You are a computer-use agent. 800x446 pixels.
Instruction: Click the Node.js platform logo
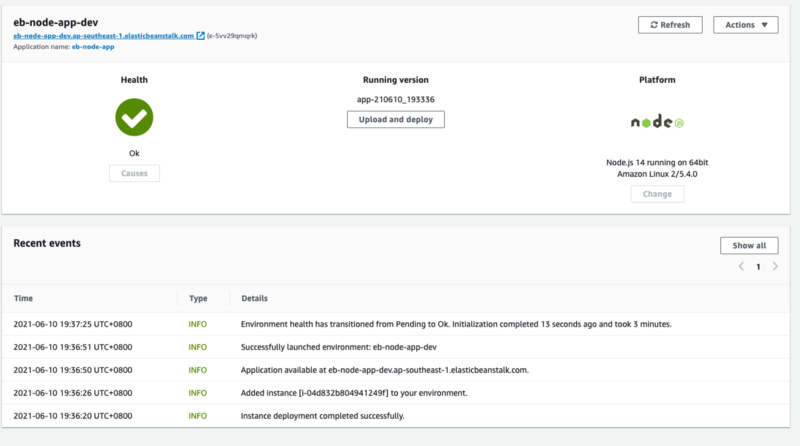(657, 121)
